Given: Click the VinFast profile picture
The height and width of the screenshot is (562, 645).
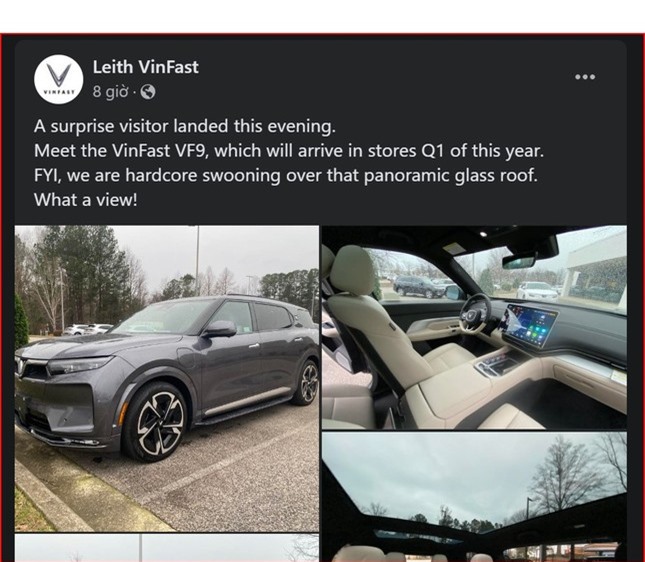Looking at the screenshot, I should pos(58,79).
